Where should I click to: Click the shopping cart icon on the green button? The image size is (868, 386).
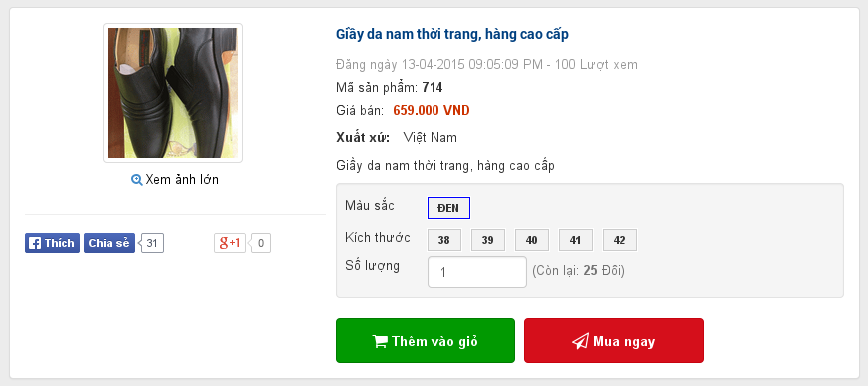tap(380, 341)
